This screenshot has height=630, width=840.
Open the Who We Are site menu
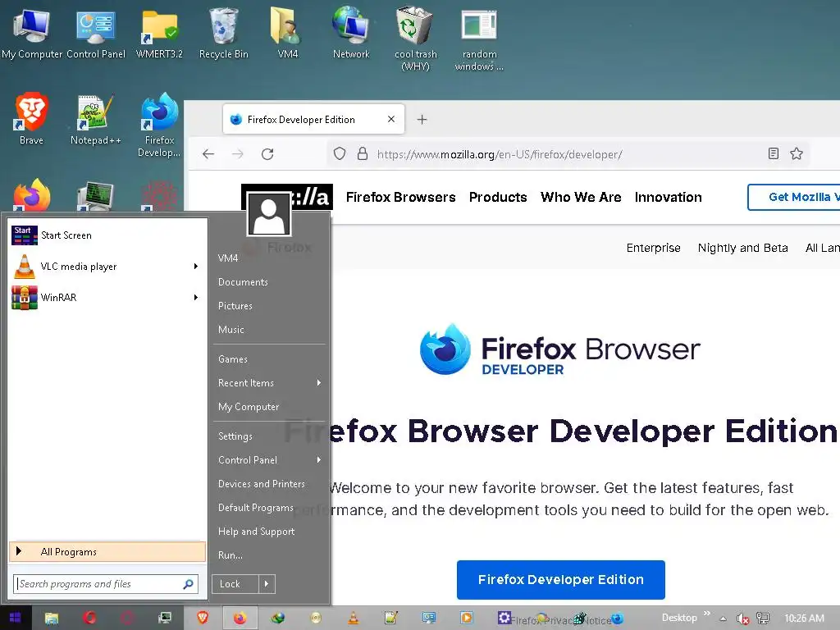(581, 197)
